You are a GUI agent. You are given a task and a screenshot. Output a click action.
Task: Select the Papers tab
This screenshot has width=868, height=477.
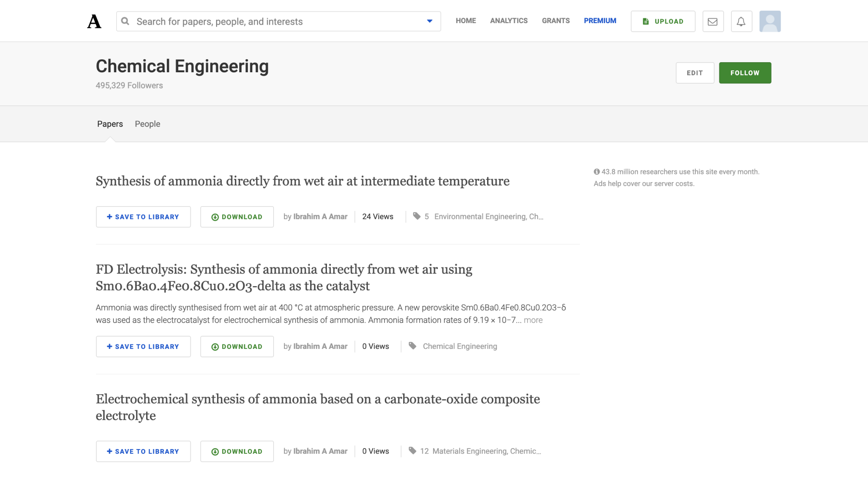pos(110,124)
